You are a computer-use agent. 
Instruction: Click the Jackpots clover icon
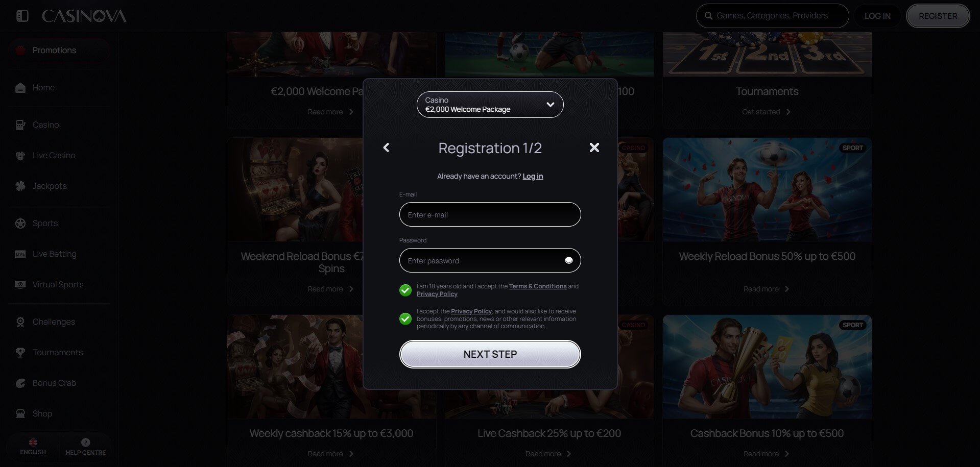click(x=20, y=186)
